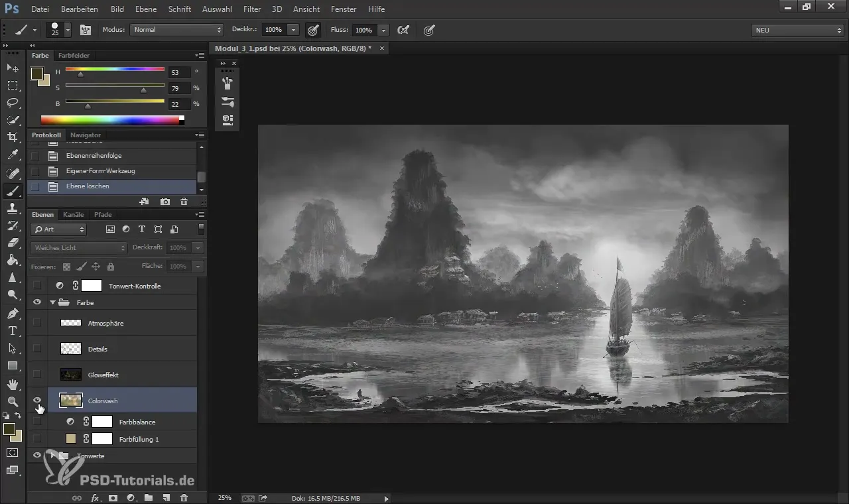Open the brush panel toggle icon
The width and height of the screenshot is (849, 504).
[86, 30]
